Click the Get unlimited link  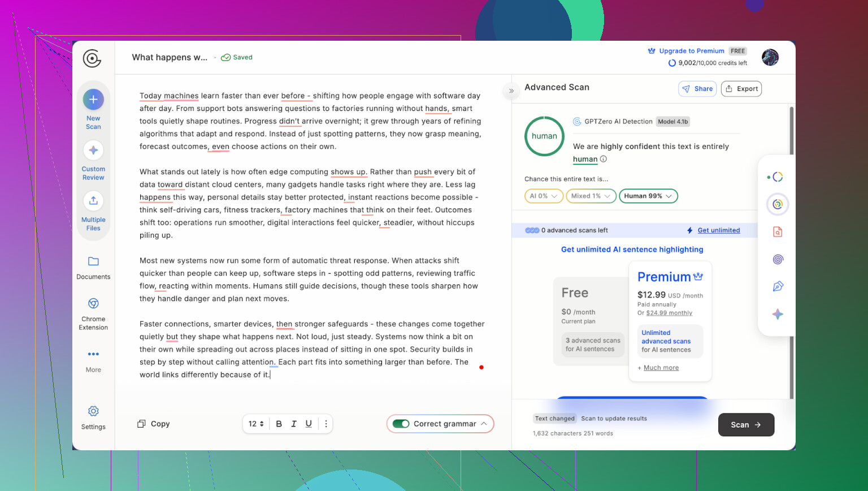(x=718, y=230)
